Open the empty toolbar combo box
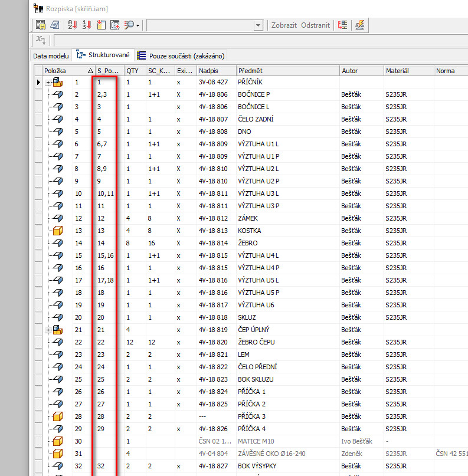This screenshot has width=468, height=476. coord(204,25)
